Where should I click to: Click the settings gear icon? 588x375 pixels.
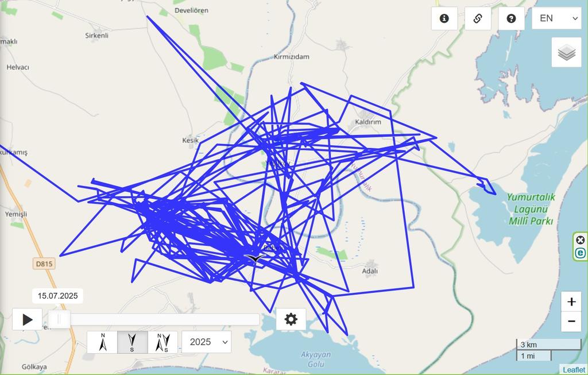coord(291,319)
